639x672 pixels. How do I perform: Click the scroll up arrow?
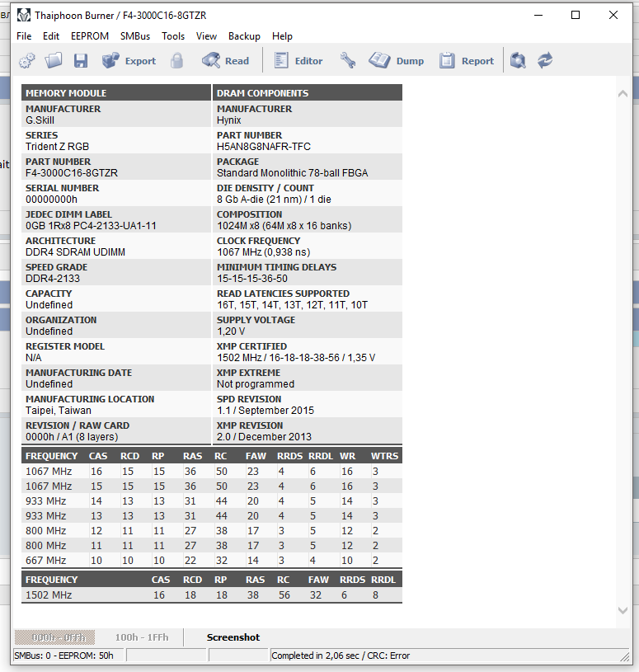623,93
